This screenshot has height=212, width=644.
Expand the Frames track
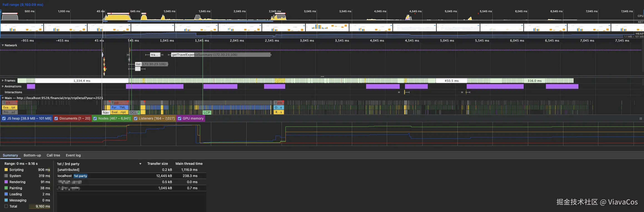(3, 80)
